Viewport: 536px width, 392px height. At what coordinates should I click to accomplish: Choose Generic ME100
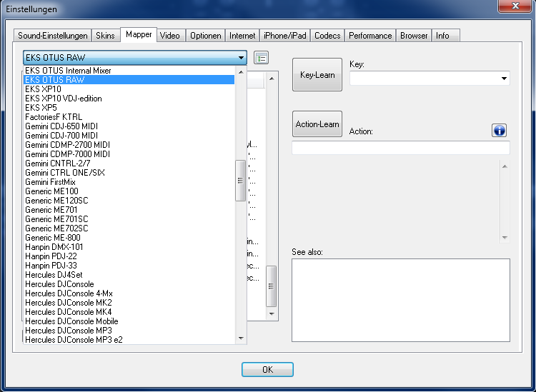tap(129, 191)
